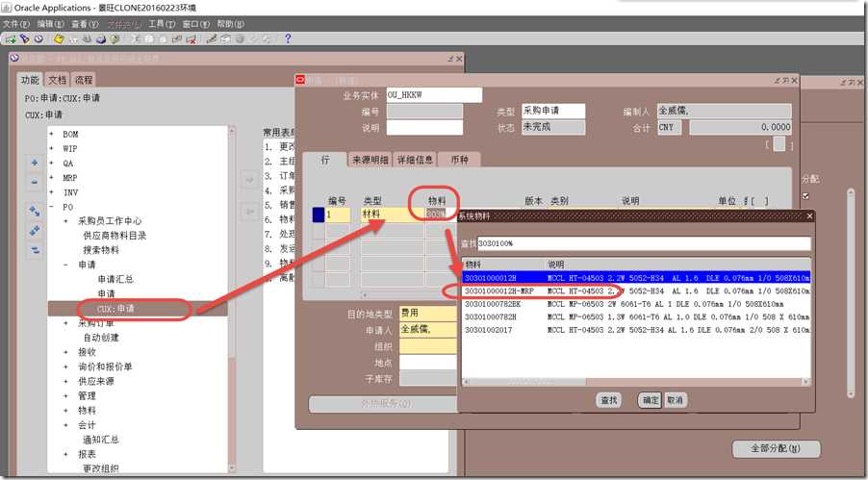This screenshot has height=480, width=868.
Task: Click the 取消 button
Action: pyautogui.click(x=675, y=400)
